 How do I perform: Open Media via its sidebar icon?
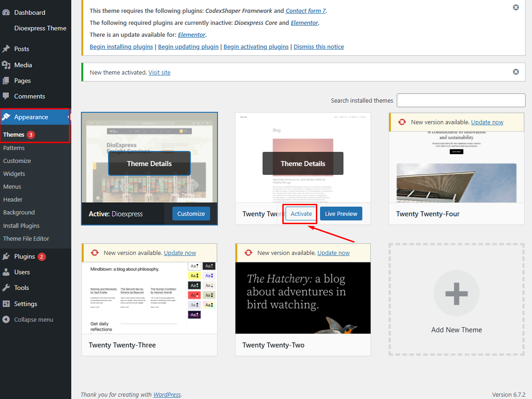click(6, 65)
